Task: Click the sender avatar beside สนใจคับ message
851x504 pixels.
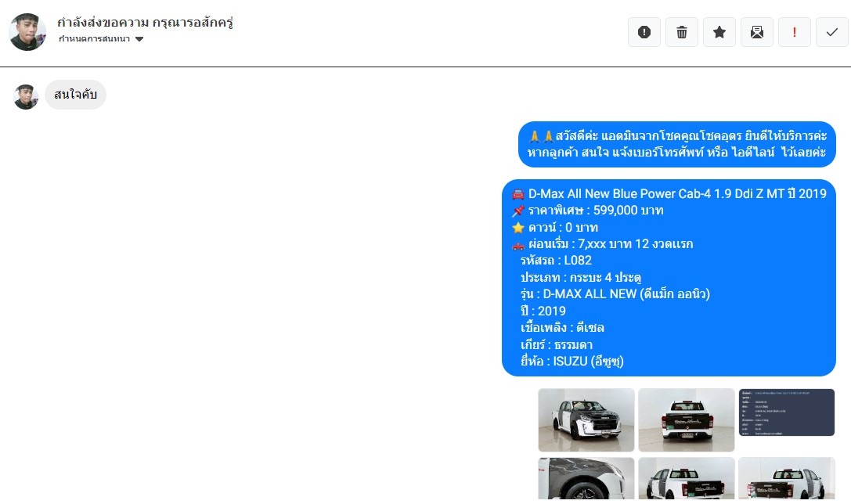Action: [x=26, y=96]
